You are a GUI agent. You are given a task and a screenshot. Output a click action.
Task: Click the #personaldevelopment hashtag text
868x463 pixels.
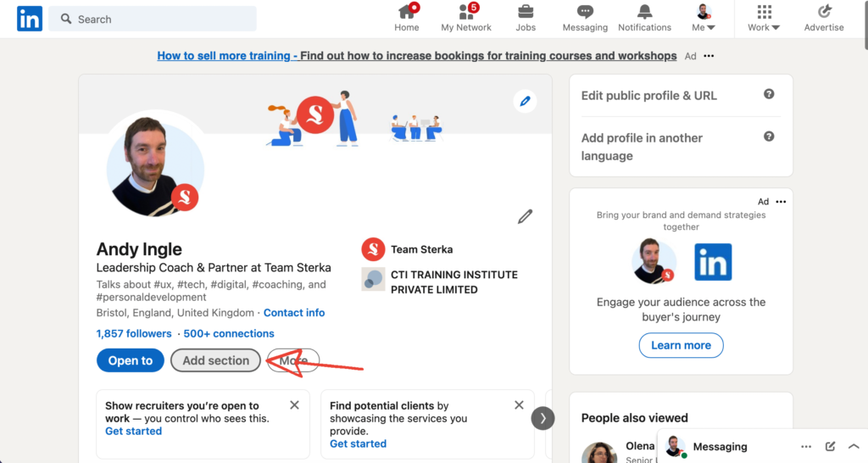(151, 298)
